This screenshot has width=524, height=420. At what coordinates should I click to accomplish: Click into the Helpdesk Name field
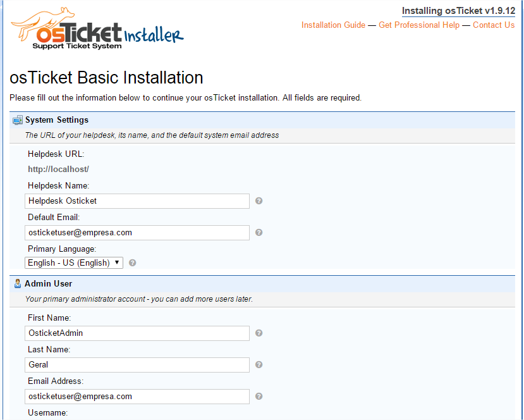point(137,201)
